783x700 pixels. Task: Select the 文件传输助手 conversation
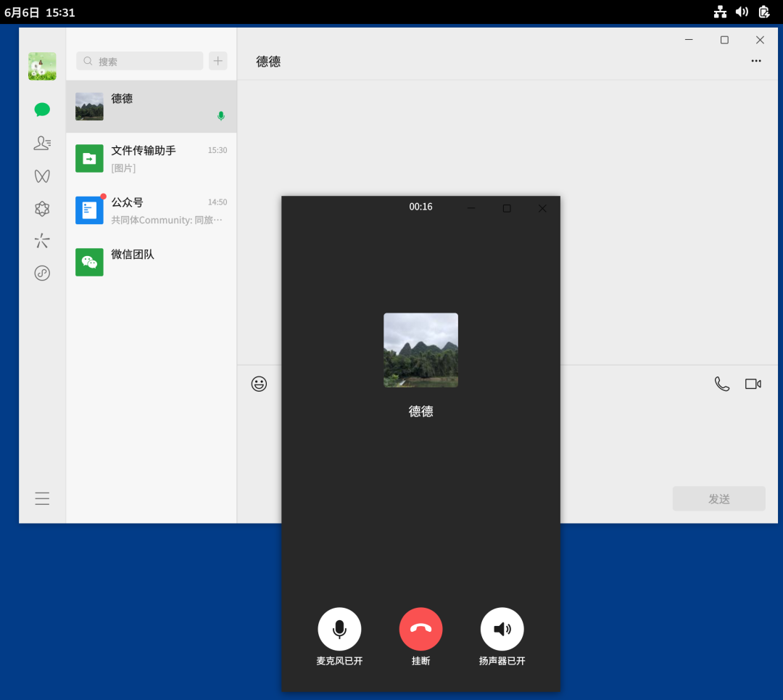click(152, 158)
